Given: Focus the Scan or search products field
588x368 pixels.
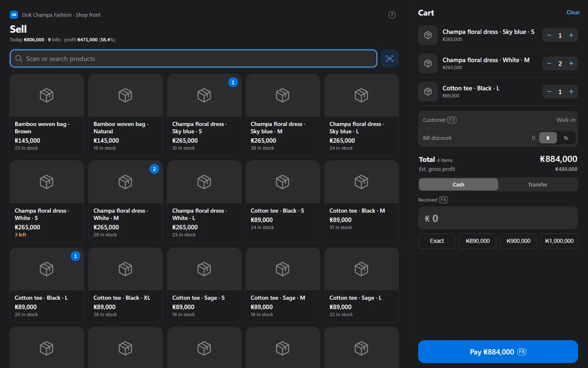Looking at the screenshot, I should (x=194, y=58).
